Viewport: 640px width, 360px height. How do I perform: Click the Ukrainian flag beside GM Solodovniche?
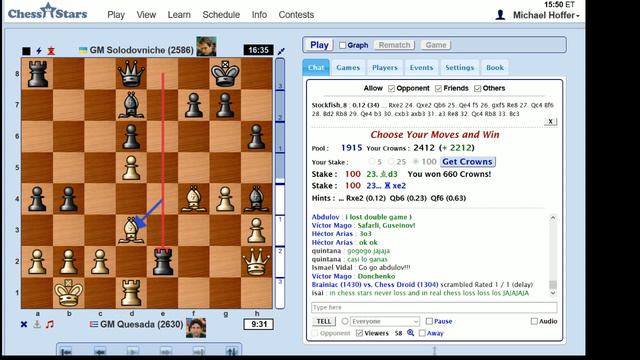tap(83, 50)
